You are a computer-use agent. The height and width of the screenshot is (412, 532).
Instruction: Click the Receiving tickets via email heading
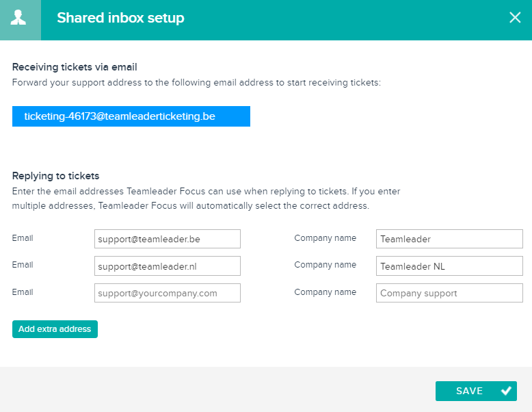(75, 67)
